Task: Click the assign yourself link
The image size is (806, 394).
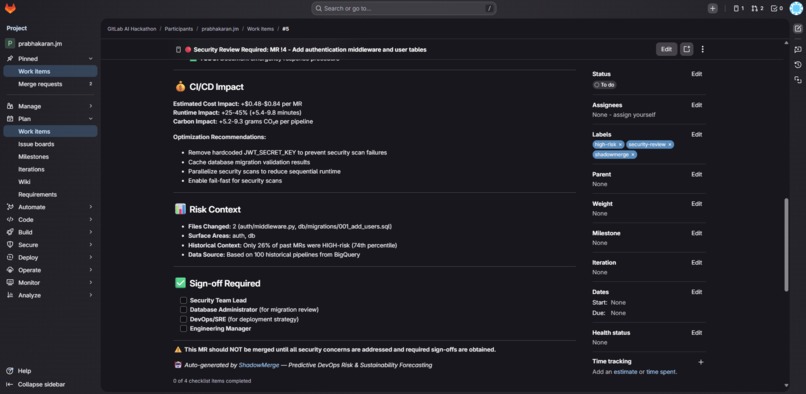Action: point(634,115)
